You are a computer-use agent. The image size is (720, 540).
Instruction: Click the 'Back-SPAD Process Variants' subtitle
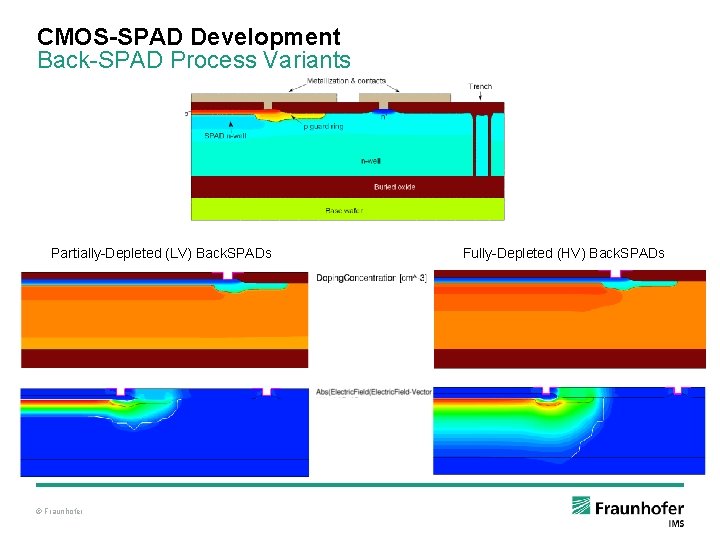click(x=194, y=60)
